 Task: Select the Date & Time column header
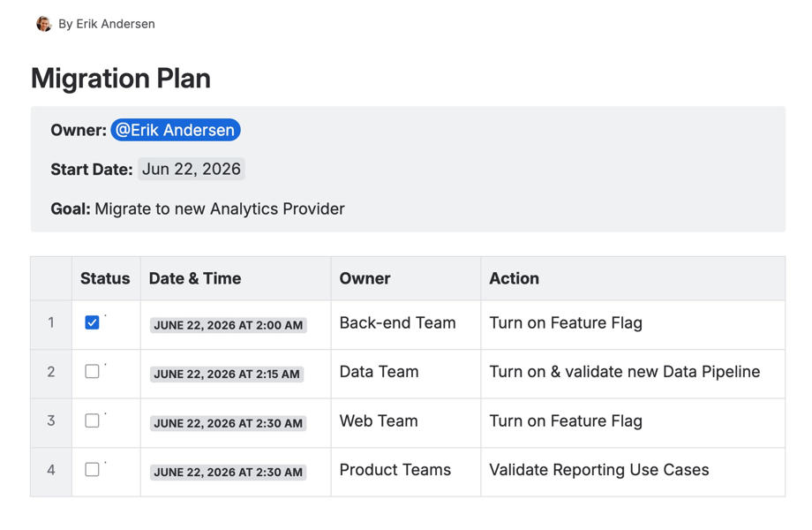tap(195, 278)
